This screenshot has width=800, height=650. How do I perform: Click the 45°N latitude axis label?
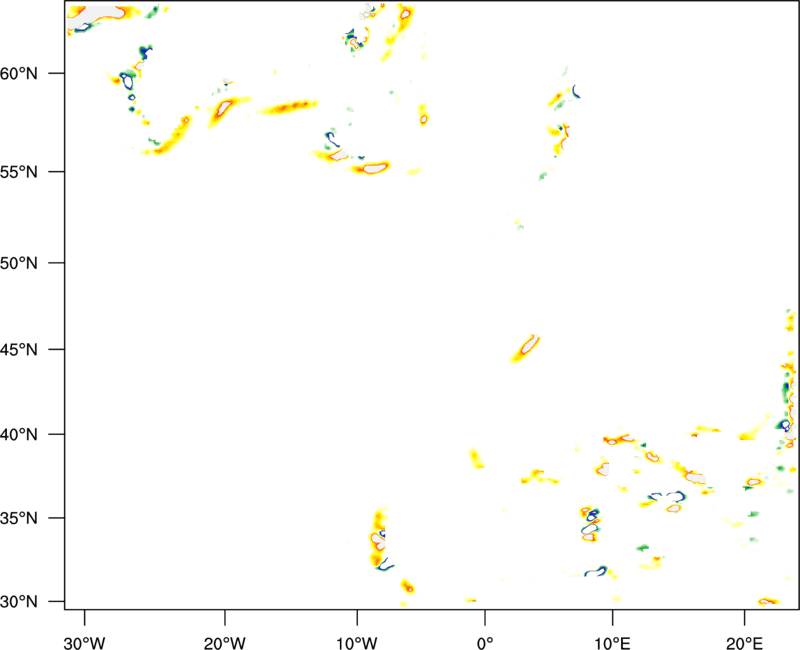[19, 349]
